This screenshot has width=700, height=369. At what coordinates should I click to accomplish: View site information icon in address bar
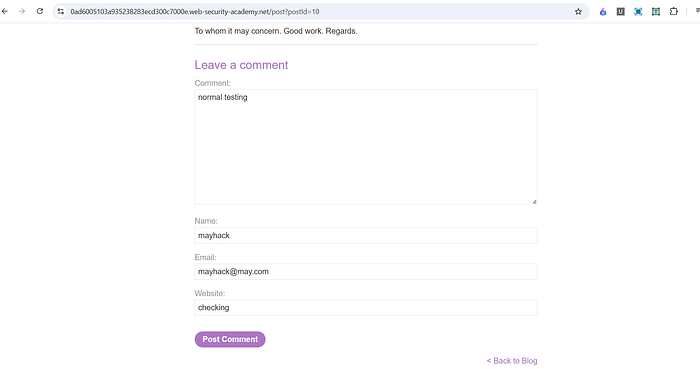(61, 12)
